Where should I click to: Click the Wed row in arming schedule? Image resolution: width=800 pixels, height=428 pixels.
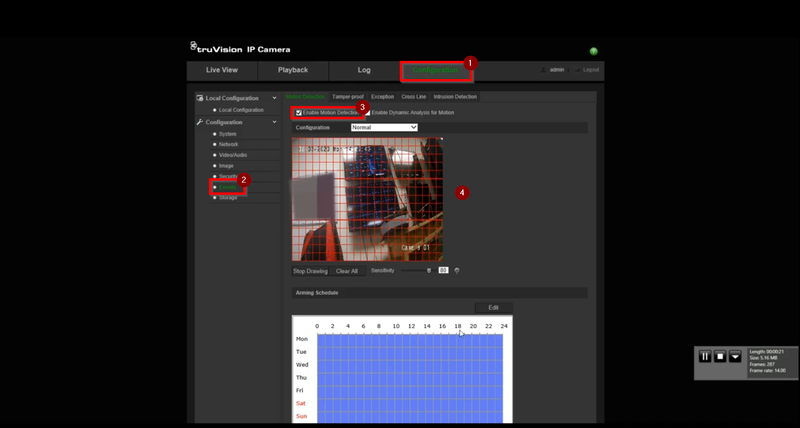click(410, 365)
